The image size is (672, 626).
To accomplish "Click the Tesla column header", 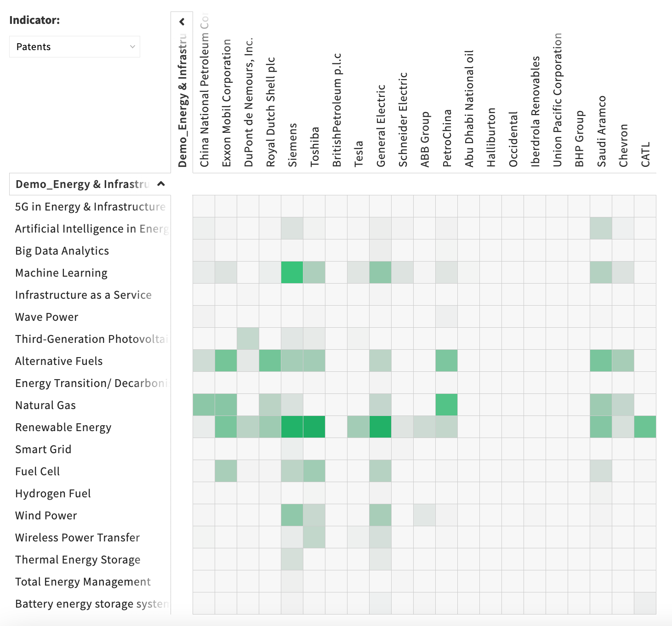I will coord(359,154).
